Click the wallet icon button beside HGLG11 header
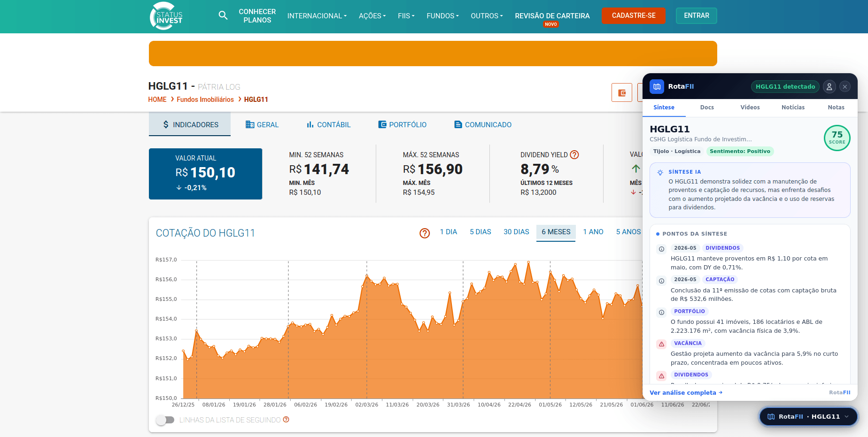 [x=622, y=92]
